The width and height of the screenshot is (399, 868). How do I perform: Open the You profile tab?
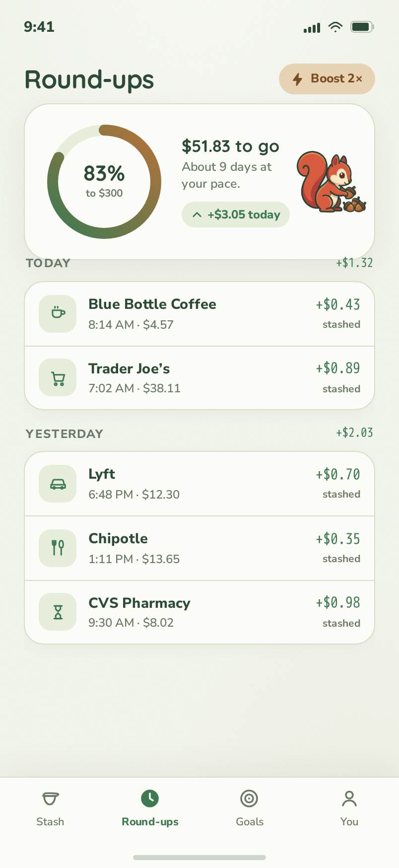click(349, 808)
